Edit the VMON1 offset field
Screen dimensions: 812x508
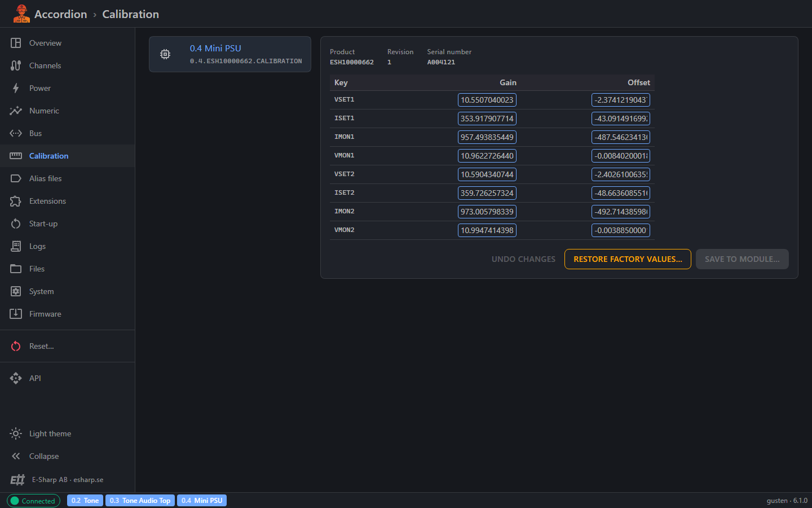click(621, 156)
